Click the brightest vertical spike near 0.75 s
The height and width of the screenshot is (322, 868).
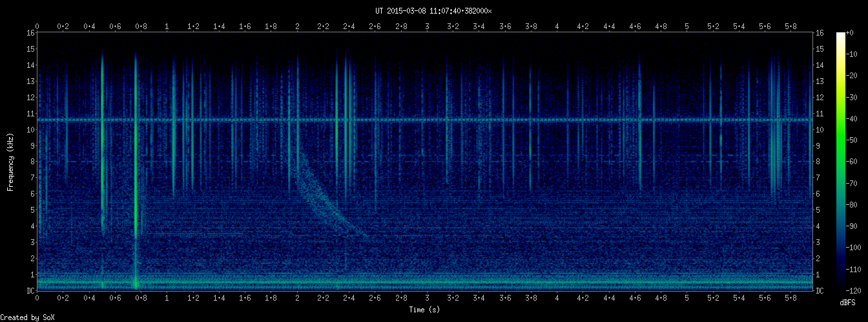136,171
